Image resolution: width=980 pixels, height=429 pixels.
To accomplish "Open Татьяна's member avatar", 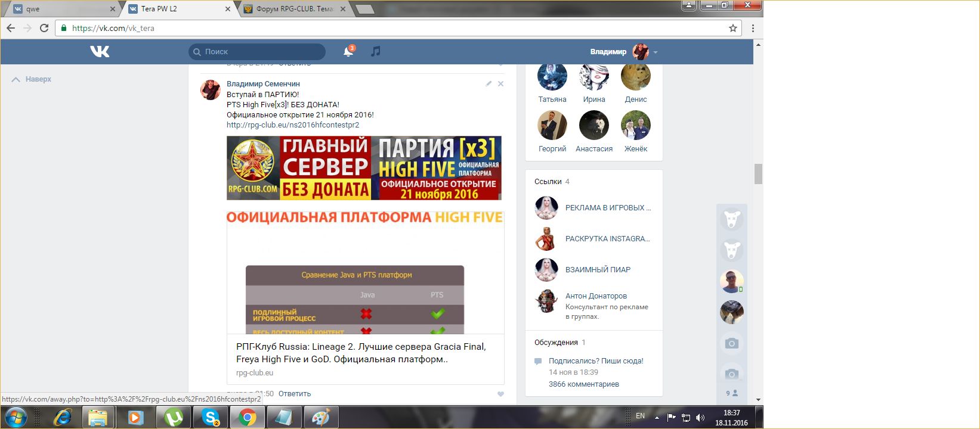I will [x=552, y=77].
